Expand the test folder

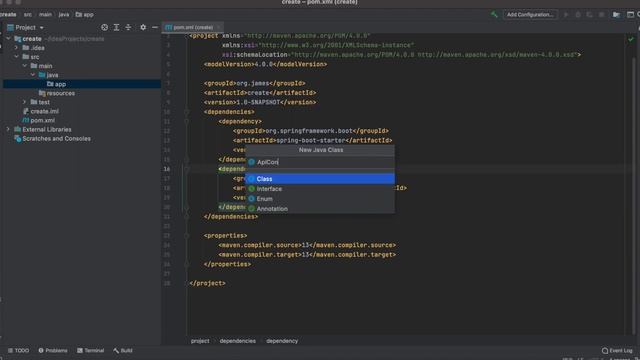click(24, 102)
